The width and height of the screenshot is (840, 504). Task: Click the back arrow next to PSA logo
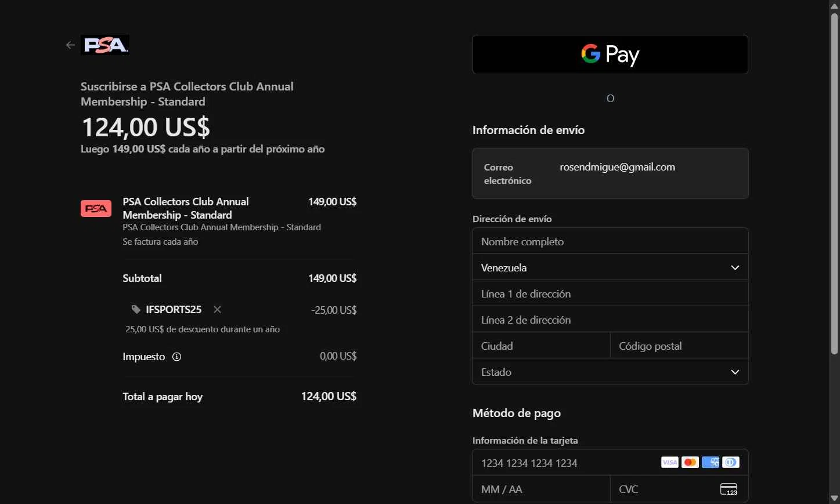[x=70, y=45]
